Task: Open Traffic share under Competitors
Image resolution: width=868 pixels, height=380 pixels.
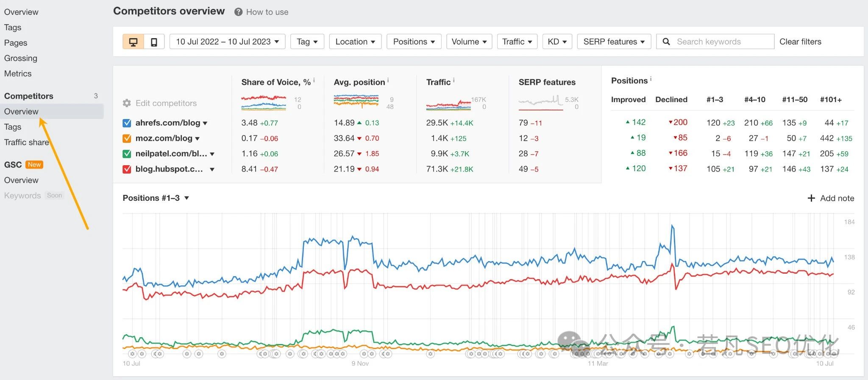Action: tap(26, 142)
